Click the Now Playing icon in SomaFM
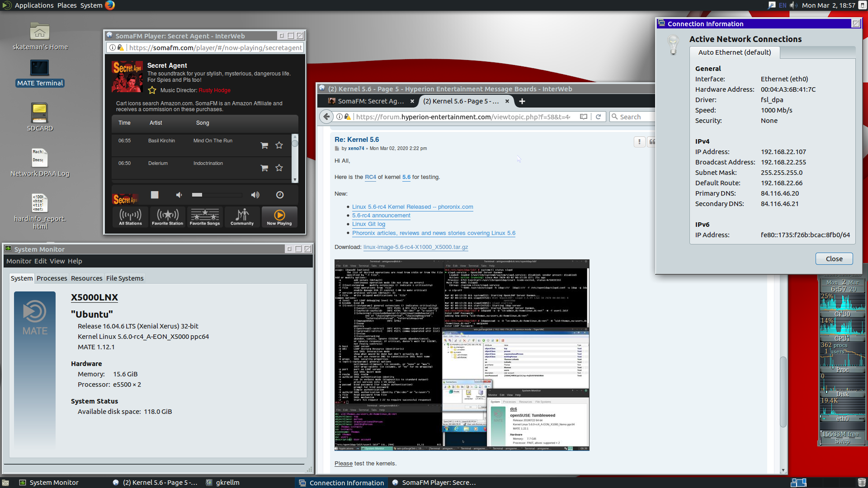This screenshot has width=868, height=488. [x=278, y=216]
